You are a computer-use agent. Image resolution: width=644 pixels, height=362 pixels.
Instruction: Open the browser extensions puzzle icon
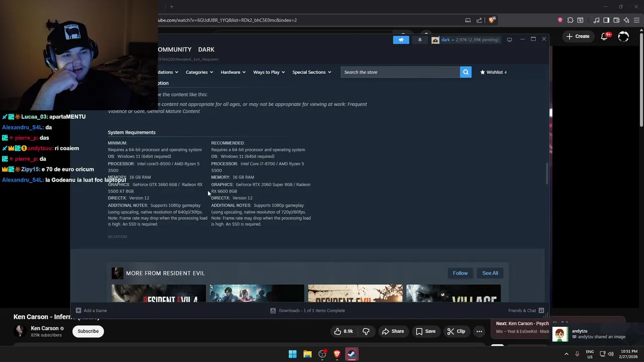coord(570,20)
